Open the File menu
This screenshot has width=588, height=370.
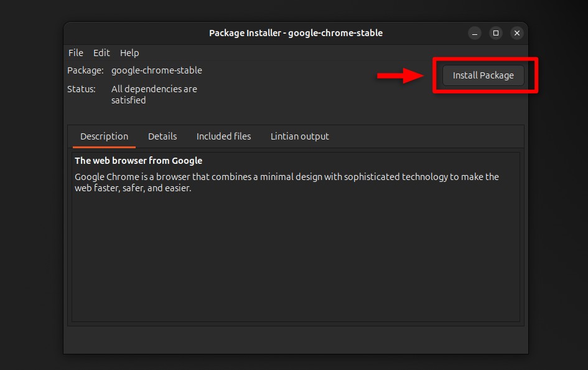point(76,53)
